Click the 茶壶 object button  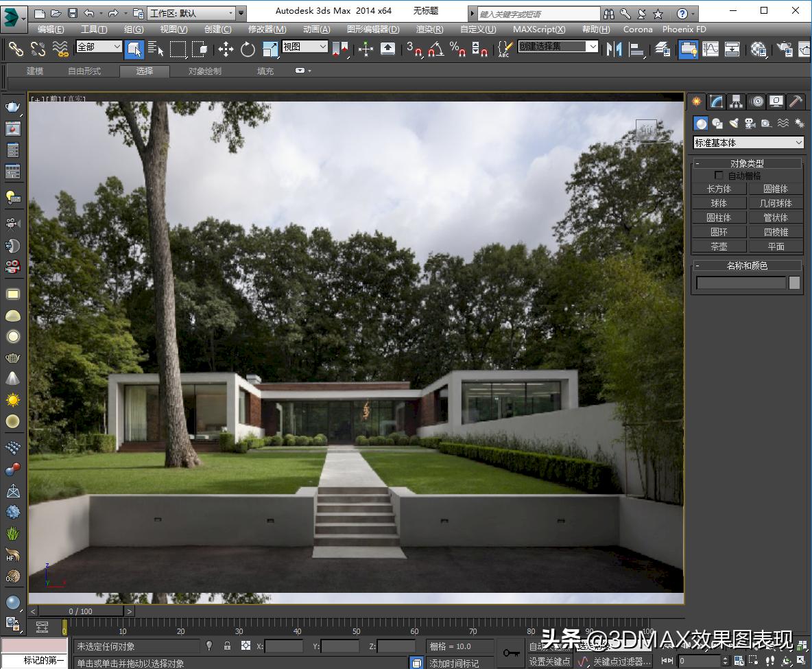pos(719,246)
